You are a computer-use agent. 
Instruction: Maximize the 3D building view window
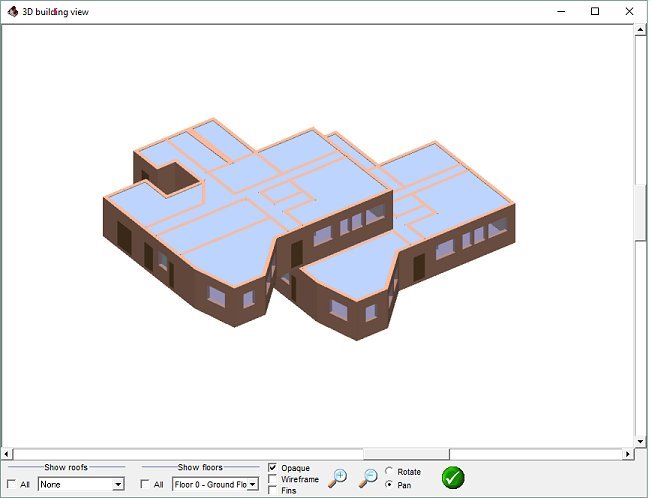pos(595,12)
